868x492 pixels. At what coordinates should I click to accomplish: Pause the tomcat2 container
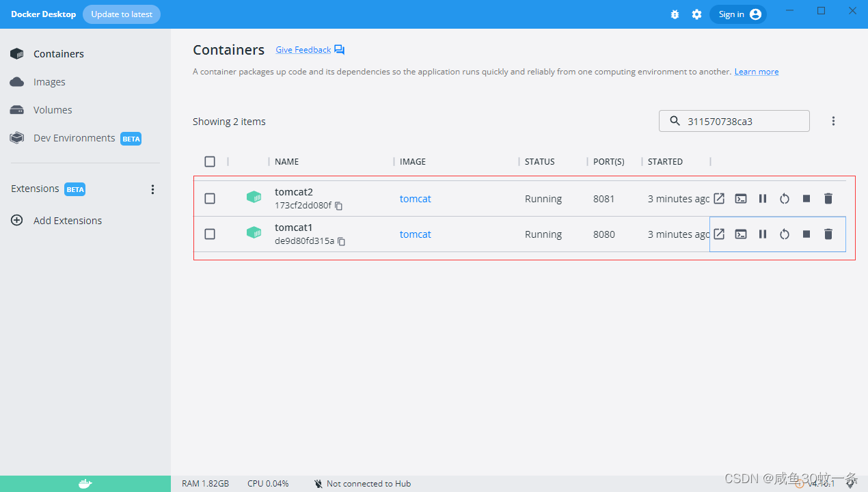(x=763, y=198)
